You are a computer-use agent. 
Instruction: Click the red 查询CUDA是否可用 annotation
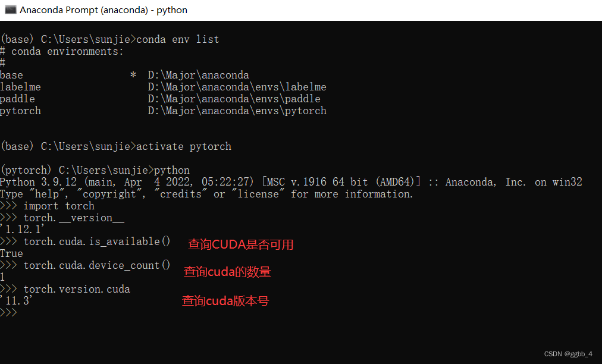240,244
